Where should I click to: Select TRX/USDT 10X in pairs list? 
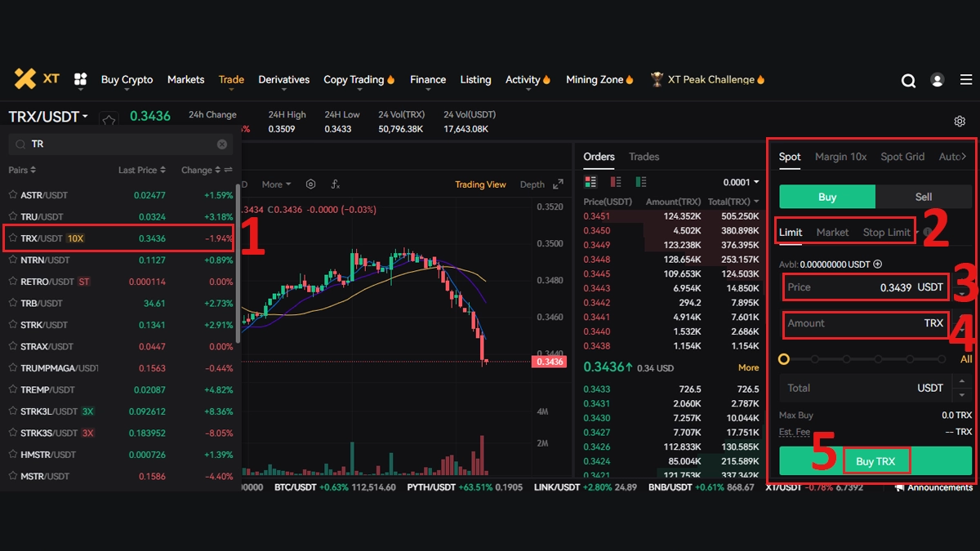pyautogui.click(x=118, y=238)
